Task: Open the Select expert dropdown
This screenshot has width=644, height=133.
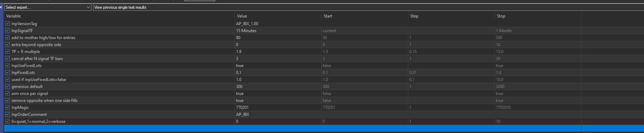Action: (x=48, y=7)
